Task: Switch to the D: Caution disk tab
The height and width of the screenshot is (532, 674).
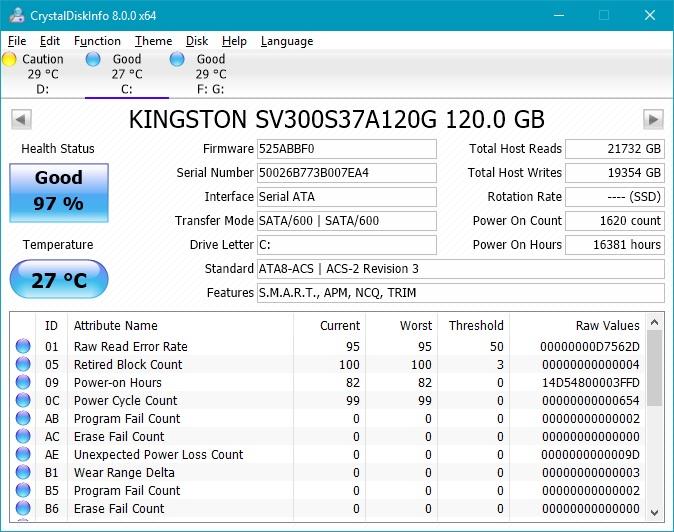Action: (43, 74)
